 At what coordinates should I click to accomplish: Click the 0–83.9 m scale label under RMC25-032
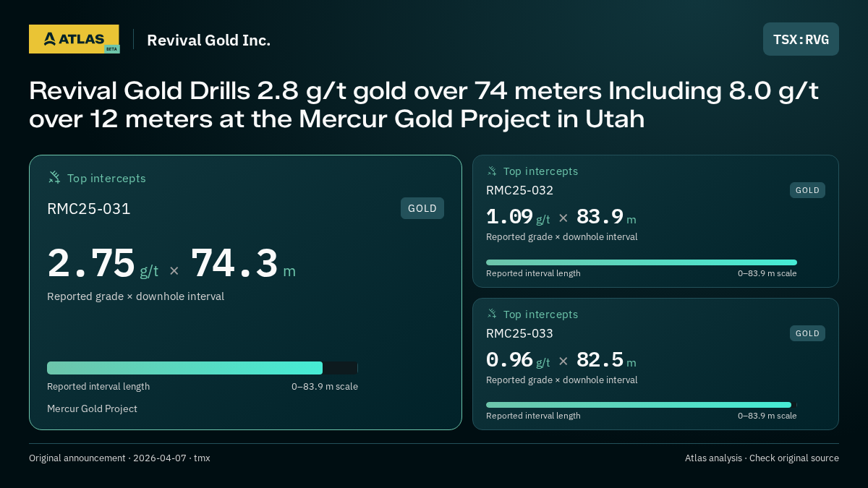pos(767,273)
